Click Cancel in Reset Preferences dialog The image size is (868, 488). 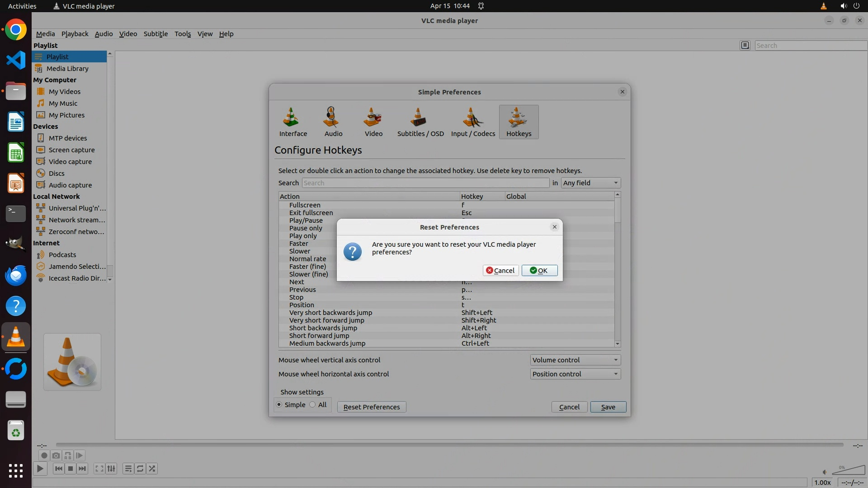(500, 271)
